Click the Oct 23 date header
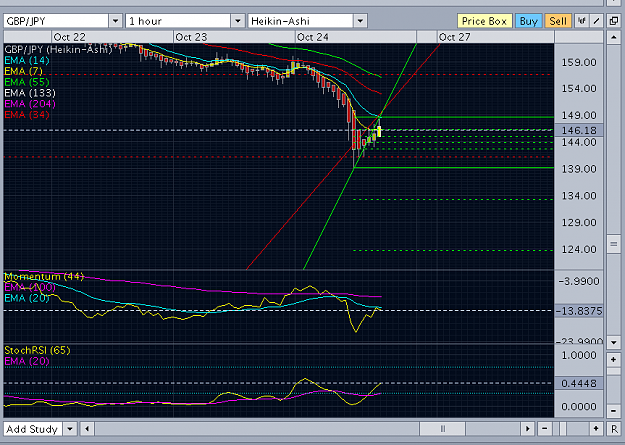Screen dimensions: 625x445 click(x=191, y=37)
